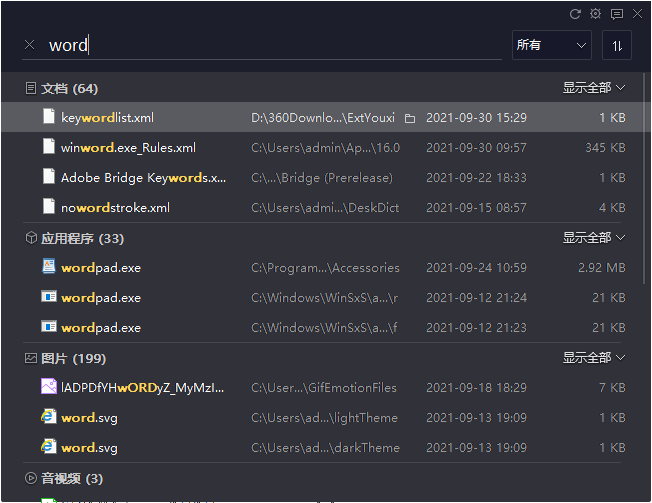Open the 所有 filter dropdown
The image size is (652, 503).
552,45
